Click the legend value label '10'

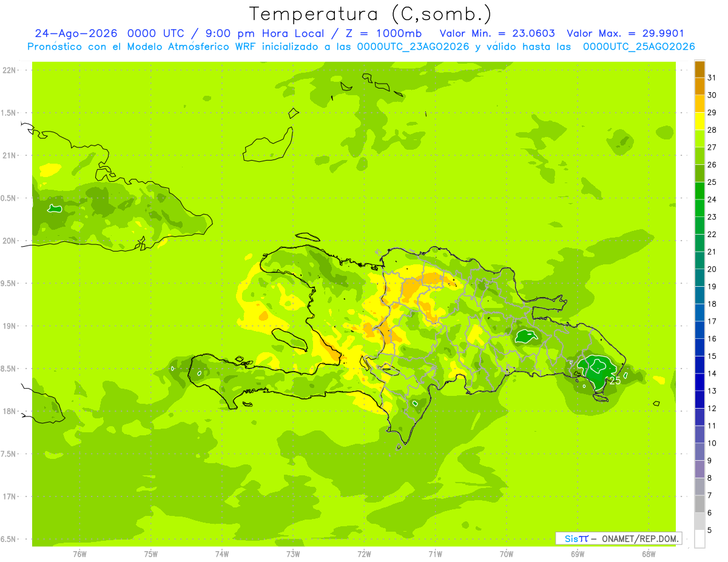pos(712,443)
